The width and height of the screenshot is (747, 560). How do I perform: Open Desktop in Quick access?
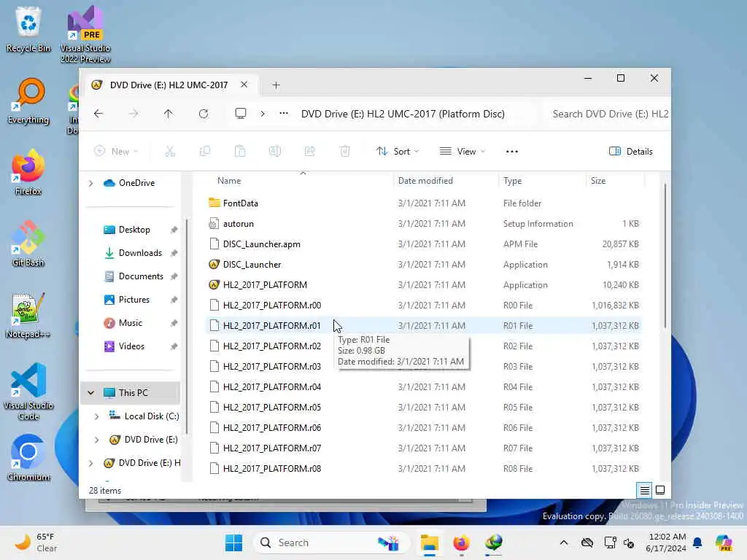click(134, 230)
